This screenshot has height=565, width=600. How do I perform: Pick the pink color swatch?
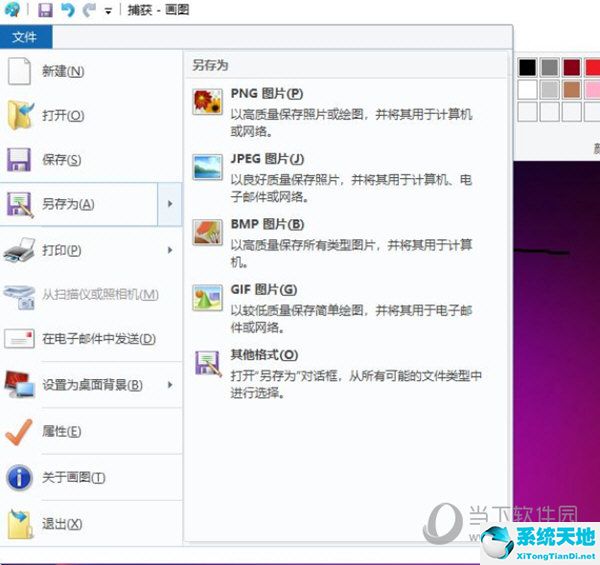click(x=592, y=90)
